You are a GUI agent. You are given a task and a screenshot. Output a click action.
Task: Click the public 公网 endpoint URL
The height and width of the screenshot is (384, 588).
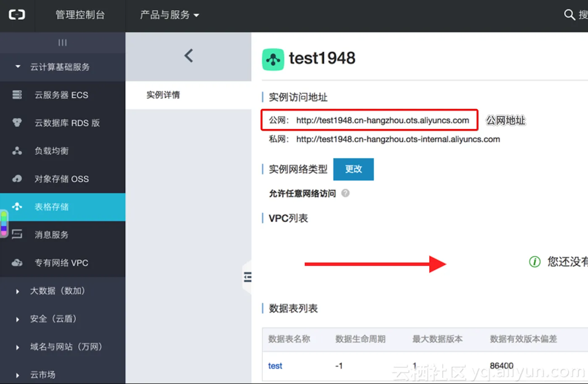click(x=383, y=120)
